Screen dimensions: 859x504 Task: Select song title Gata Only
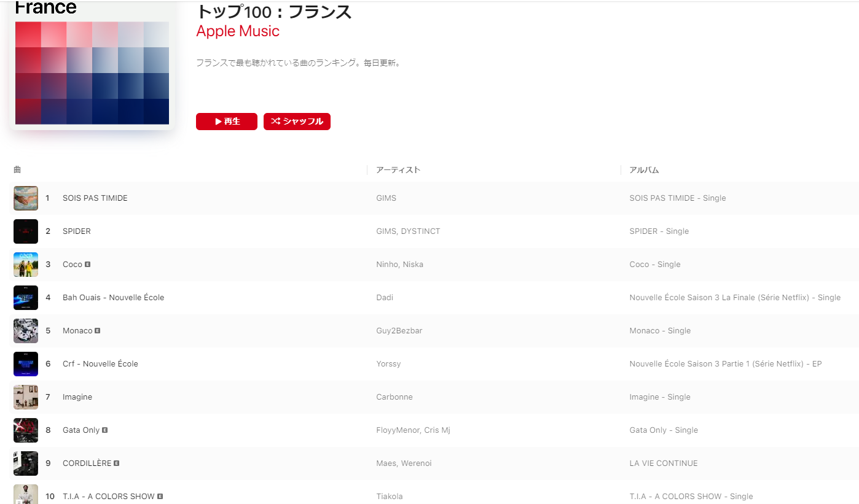[81, 430]
